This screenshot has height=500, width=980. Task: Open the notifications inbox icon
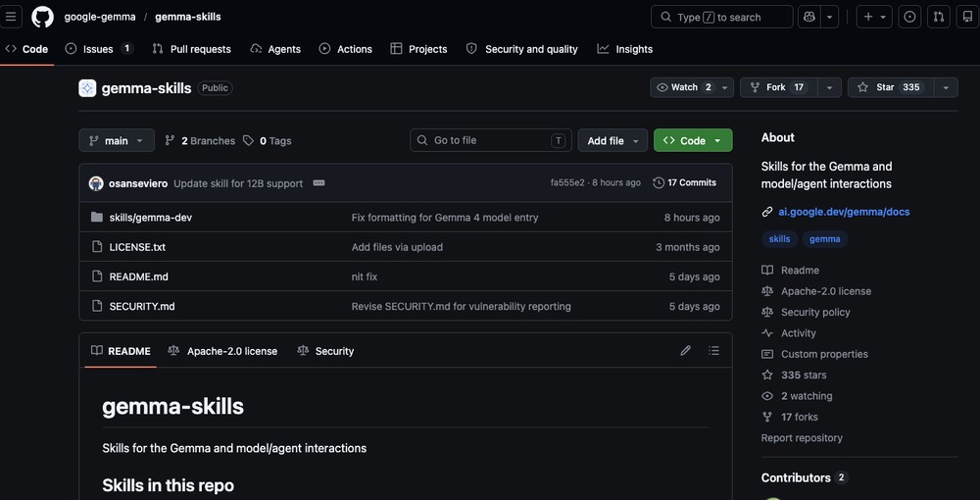967,17
